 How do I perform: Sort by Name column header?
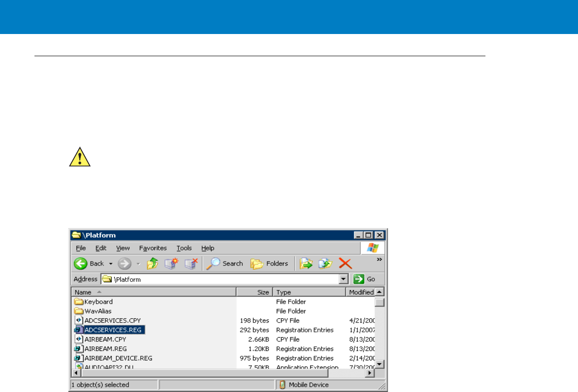(x=154, y=292)
